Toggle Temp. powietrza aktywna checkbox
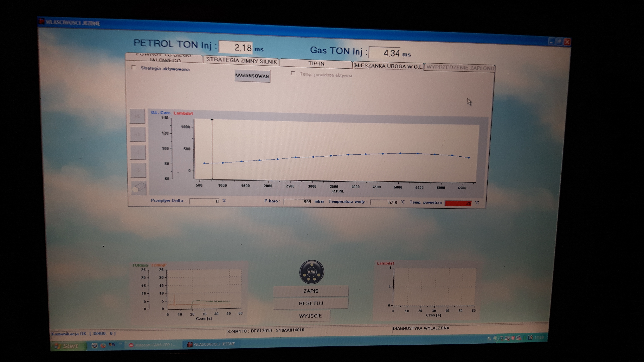Viewport: 644px width, 362px height. click(x=293, y=73)
